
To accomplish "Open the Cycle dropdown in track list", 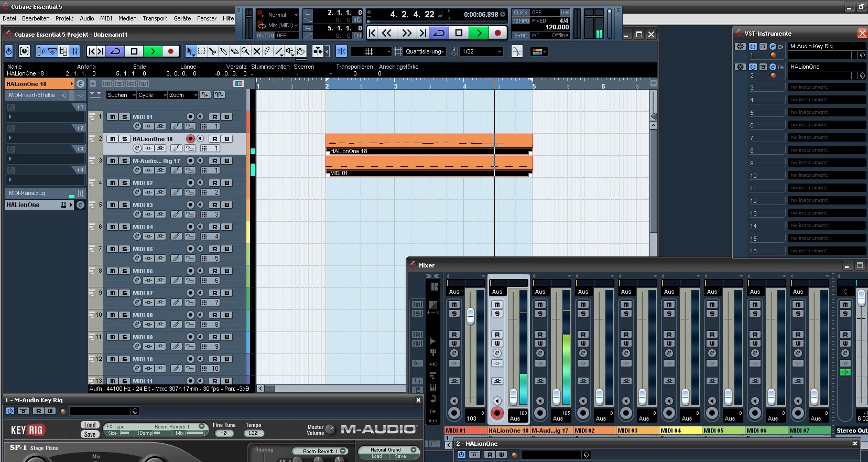I will point(152,95).
